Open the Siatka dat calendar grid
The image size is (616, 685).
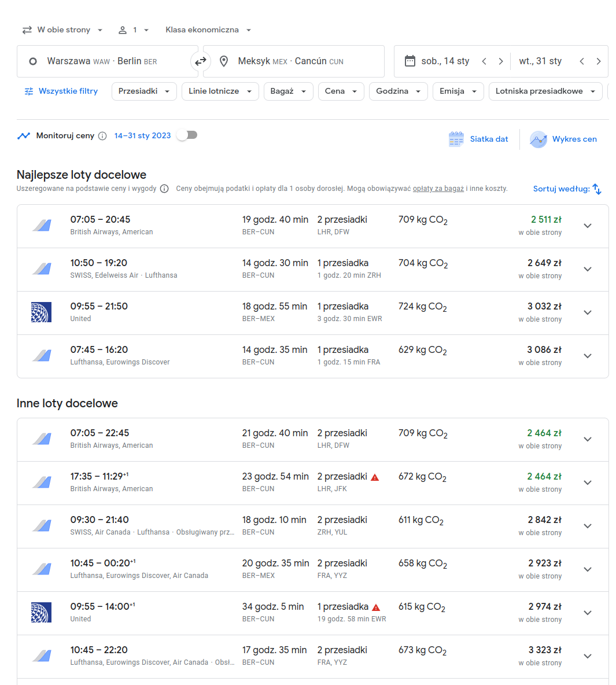pos(478,139)
